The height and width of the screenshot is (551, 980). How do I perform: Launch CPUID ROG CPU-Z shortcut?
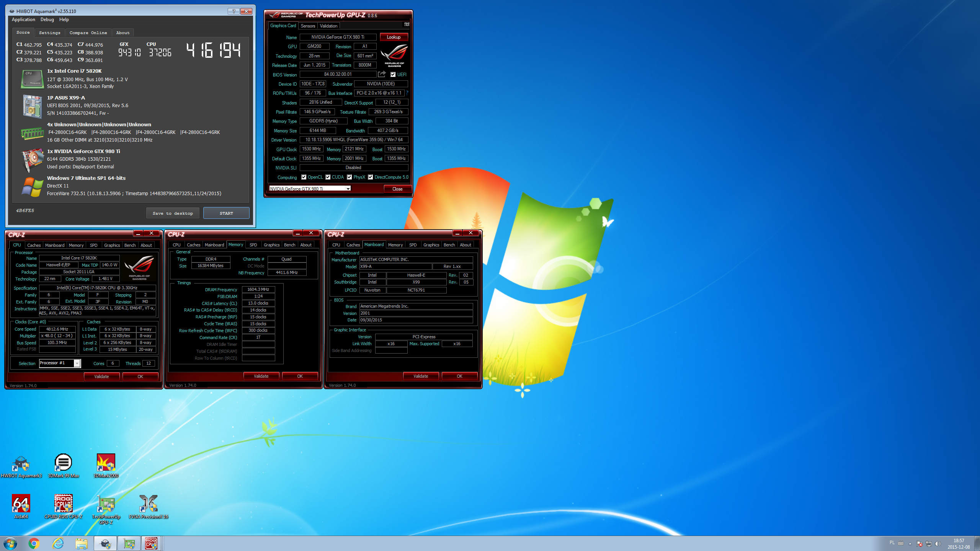coord(63,507)
